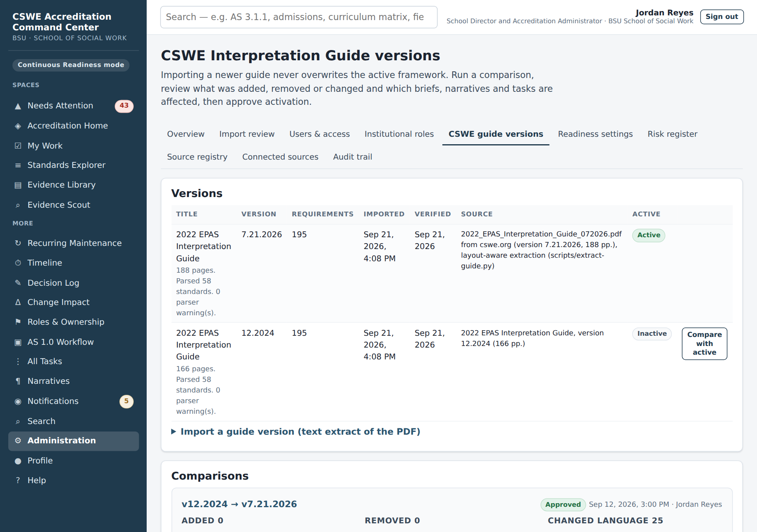
Task: Open the Needs Attention 43 badge
Action: point(124,106)
